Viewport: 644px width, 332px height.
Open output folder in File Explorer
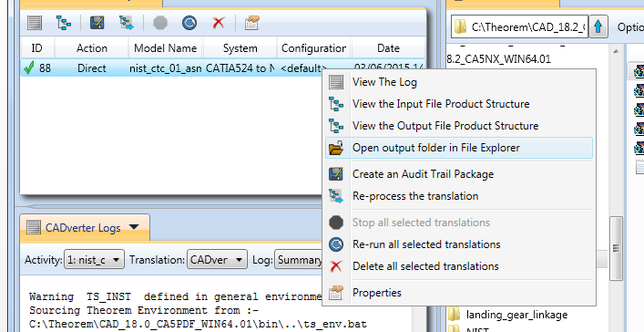click(x=459, y=148)
